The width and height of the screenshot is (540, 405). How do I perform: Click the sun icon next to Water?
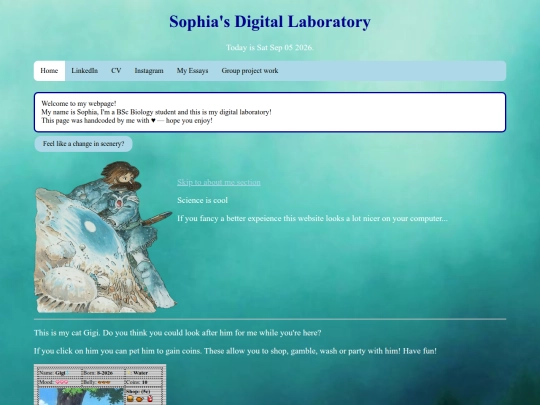[x=128, y=373]
